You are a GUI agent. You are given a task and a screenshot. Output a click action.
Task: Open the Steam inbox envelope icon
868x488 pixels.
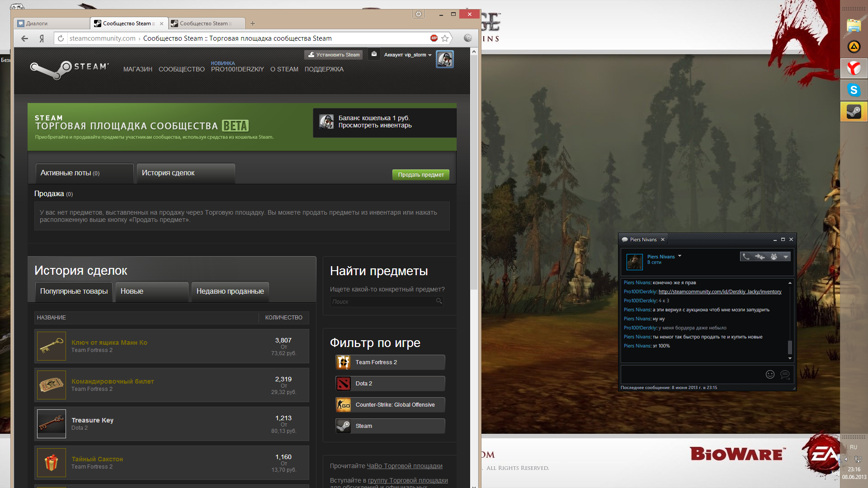374,54
